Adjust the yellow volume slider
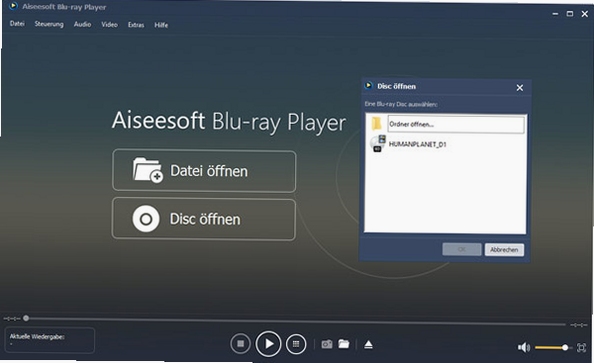 (552, 347)
